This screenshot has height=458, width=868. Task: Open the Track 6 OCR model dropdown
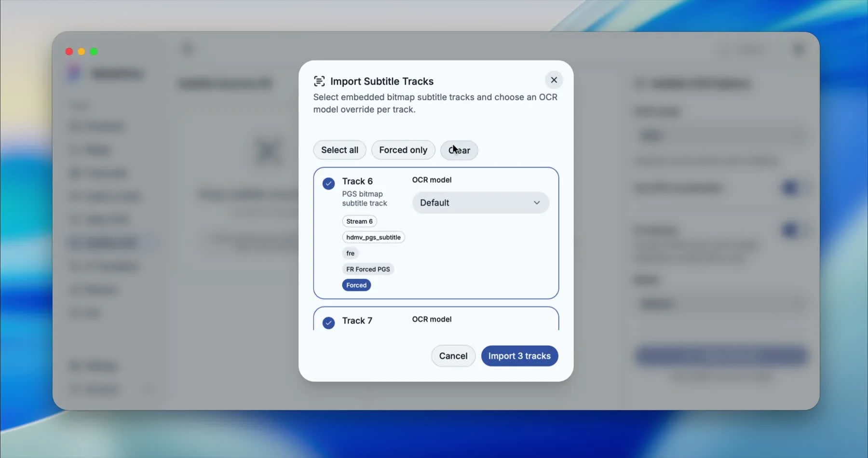480,203
